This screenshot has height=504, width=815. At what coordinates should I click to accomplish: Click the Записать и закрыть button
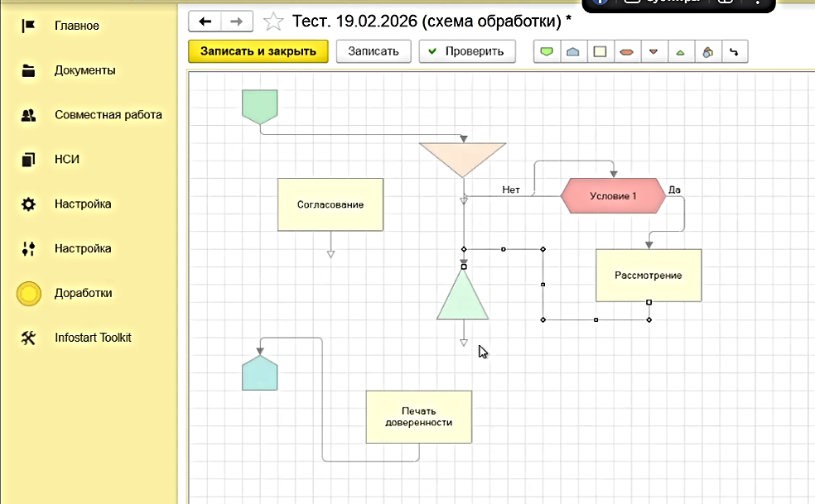pyautogui.click(x=258, y=51)
